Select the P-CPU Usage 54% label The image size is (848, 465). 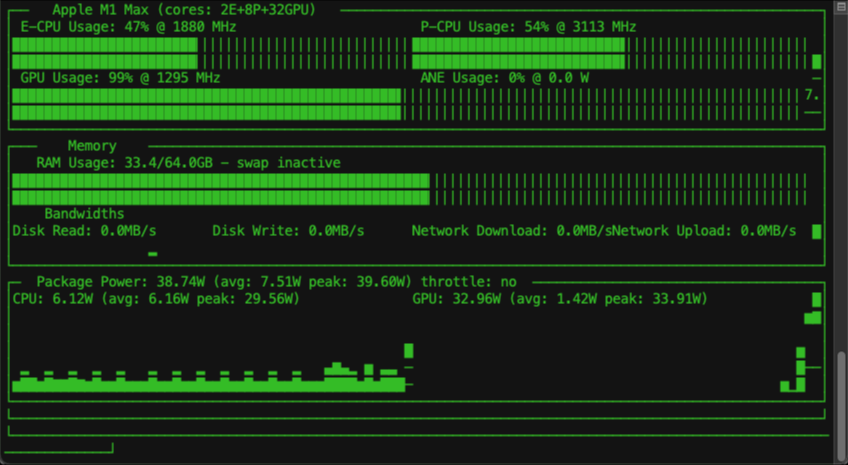[528, 27]
